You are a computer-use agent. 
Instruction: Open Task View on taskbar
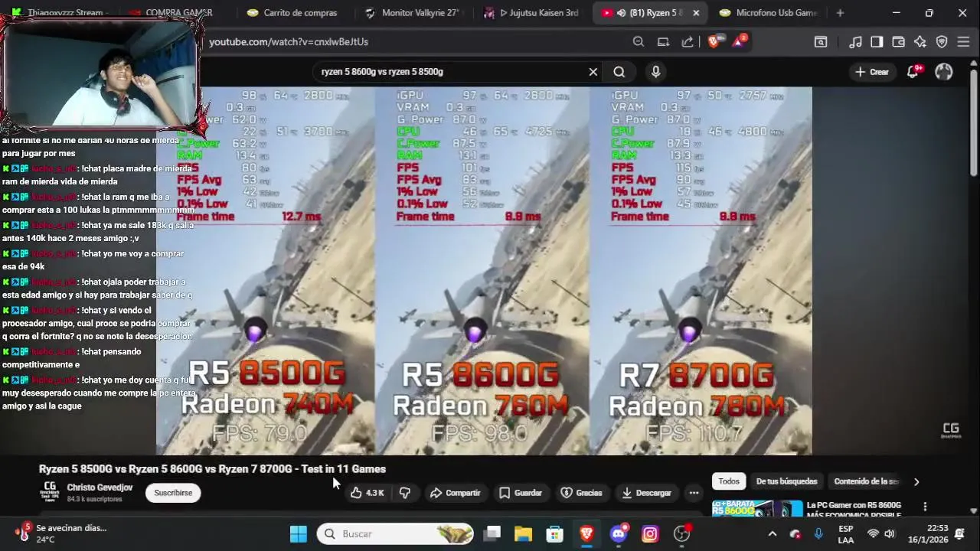click(492, 534)
